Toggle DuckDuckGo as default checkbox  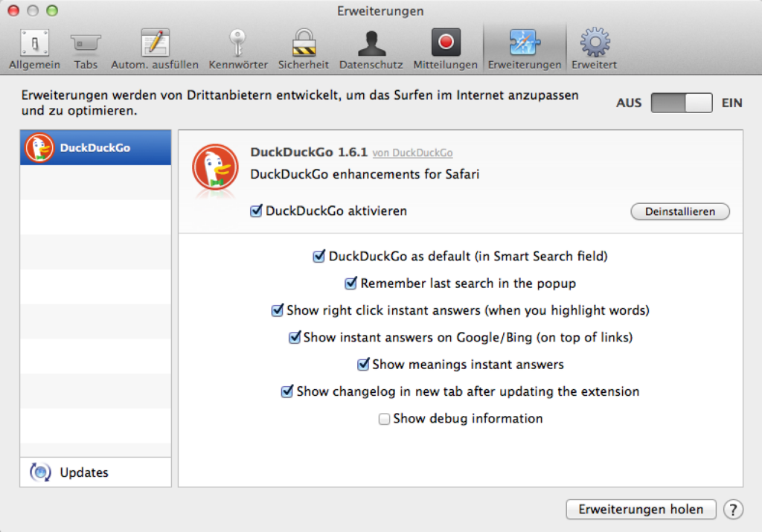point(318,256)
